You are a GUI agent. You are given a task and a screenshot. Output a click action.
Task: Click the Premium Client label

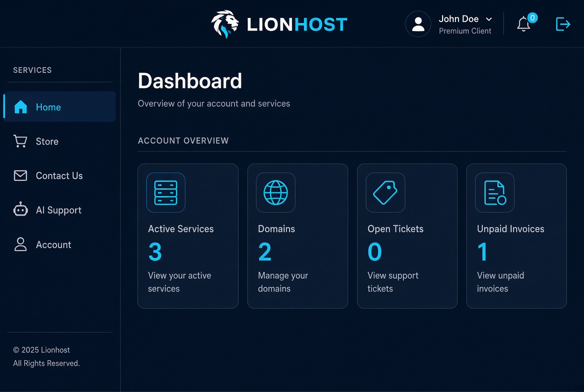click(x=465, y=31)
